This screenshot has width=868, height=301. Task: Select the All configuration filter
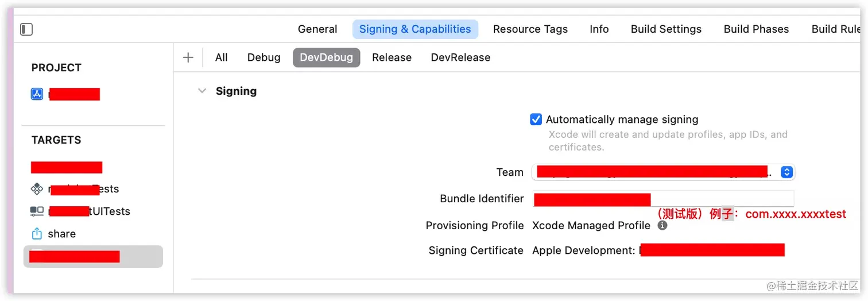(x=222, y=57)
